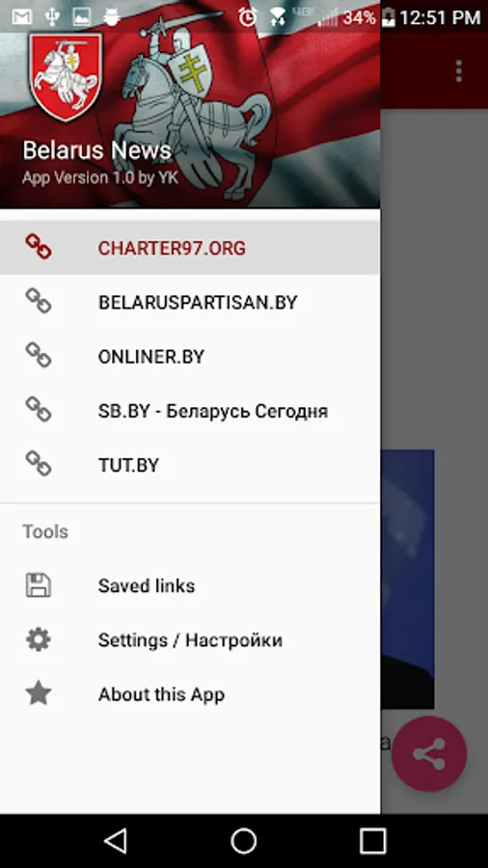488x868 pixels.
Task: Click the chain link icon beside ONLINER.BY
Action: tap(39, 355)
